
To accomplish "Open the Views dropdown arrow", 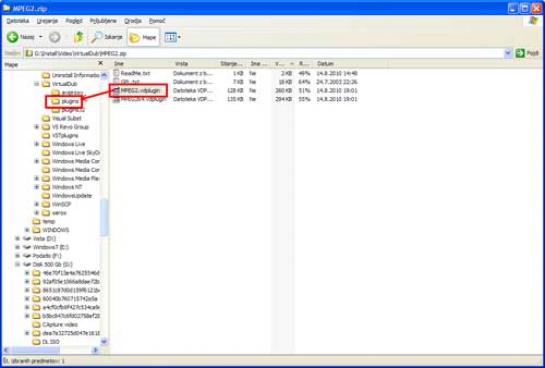I will click(x=179, y=37).
